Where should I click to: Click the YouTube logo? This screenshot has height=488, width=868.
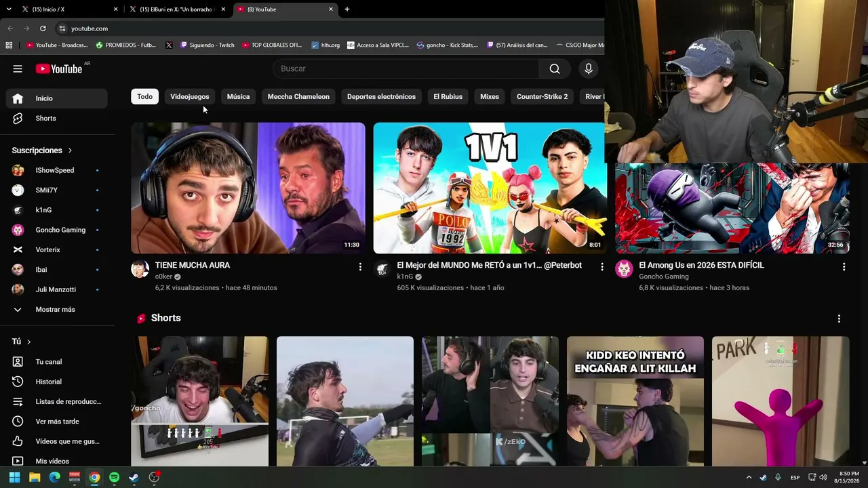59,68
